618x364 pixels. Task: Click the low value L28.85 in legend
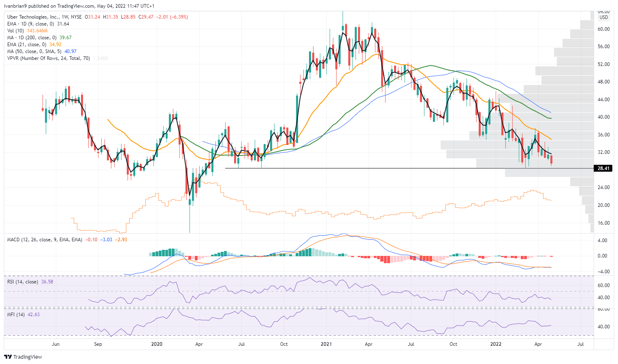[129, 17]
